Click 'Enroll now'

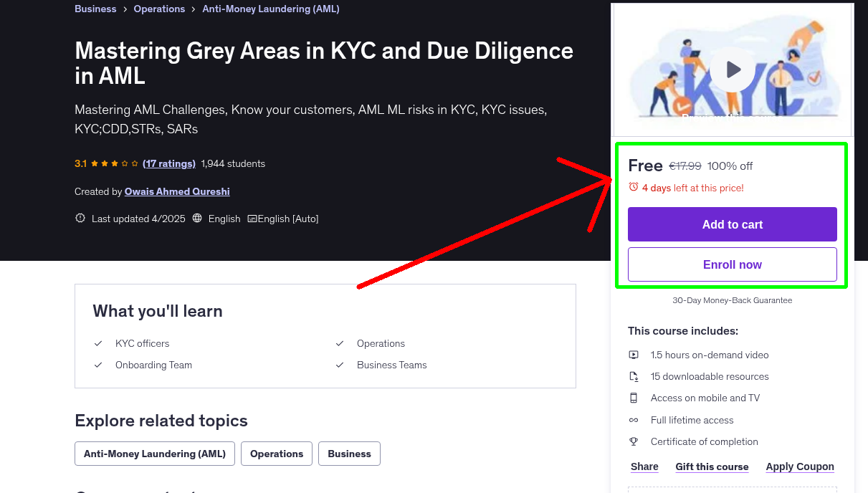(732, 264)
